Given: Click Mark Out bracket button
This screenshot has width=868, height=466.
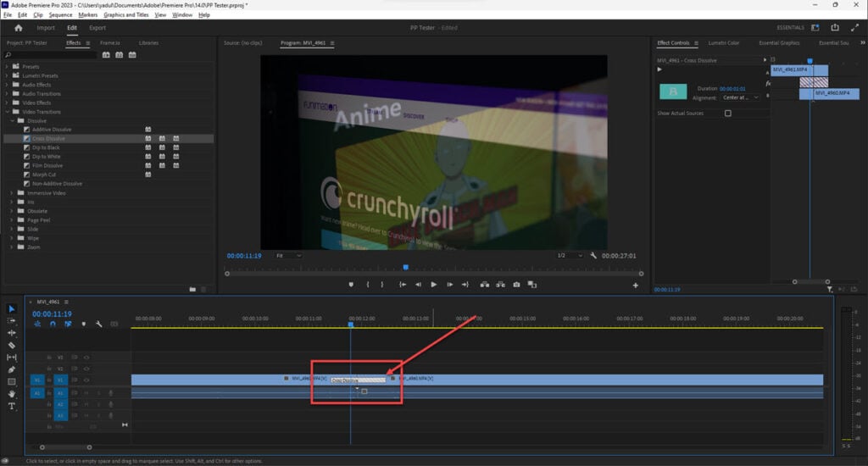Looking at the screenshot, I should (x=382, y=285).
